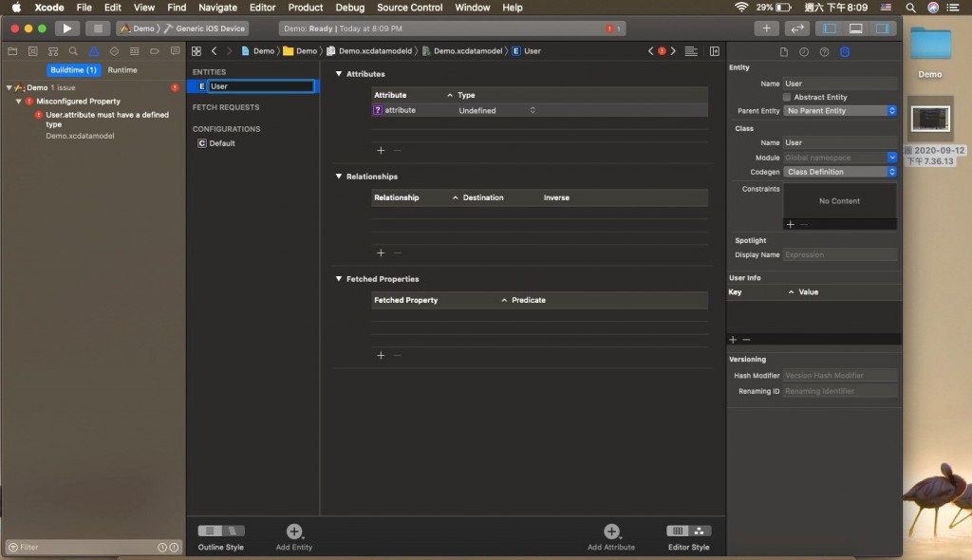
Task: Collapse the Fetched Properties section triangle
Action: click(339, 279)
